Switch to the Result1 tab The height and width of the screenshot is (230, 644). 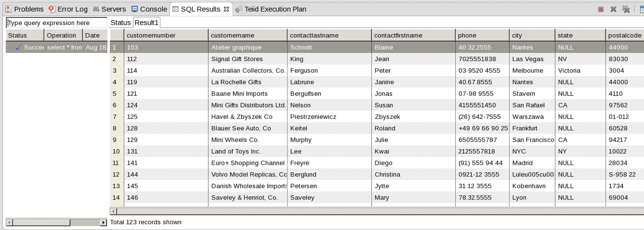tap(147, 22)
